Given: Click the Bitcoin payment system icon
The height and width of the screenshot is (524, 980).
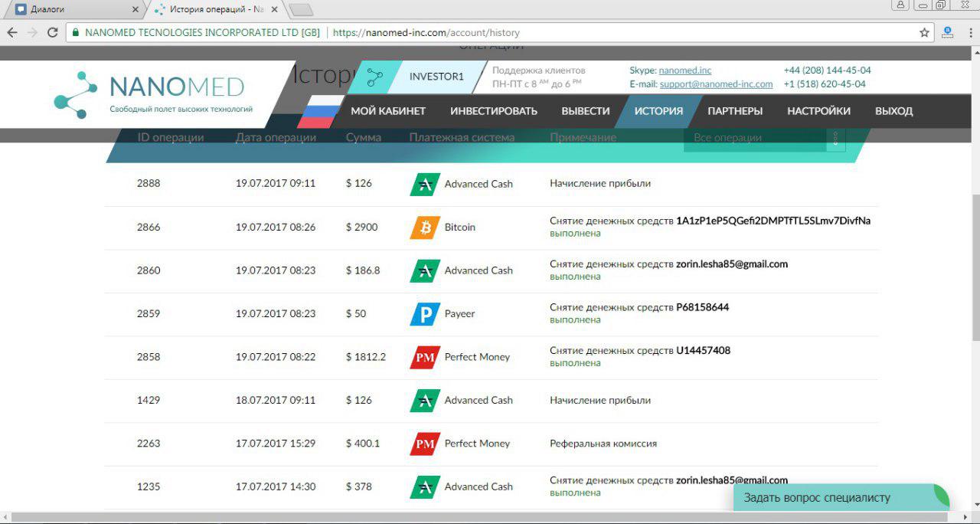Looking at the screenshot, I should coord(424,228).
